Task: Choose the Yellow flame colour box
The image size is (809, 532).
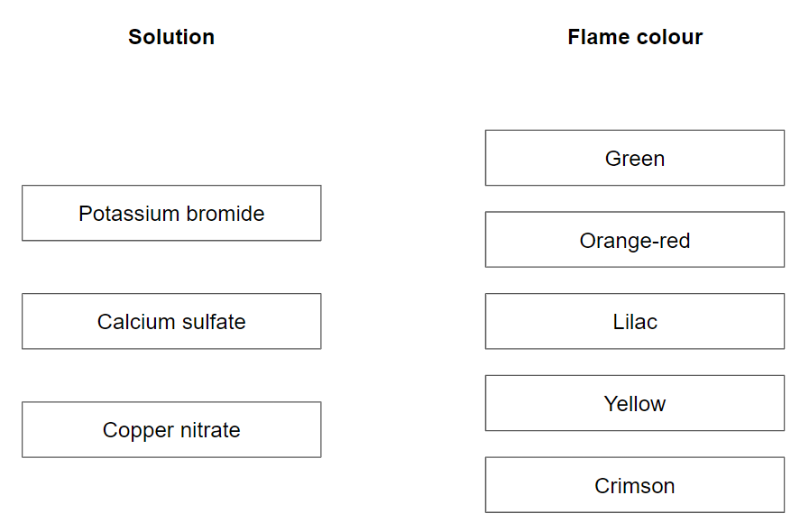Action: tap(634, 403)
